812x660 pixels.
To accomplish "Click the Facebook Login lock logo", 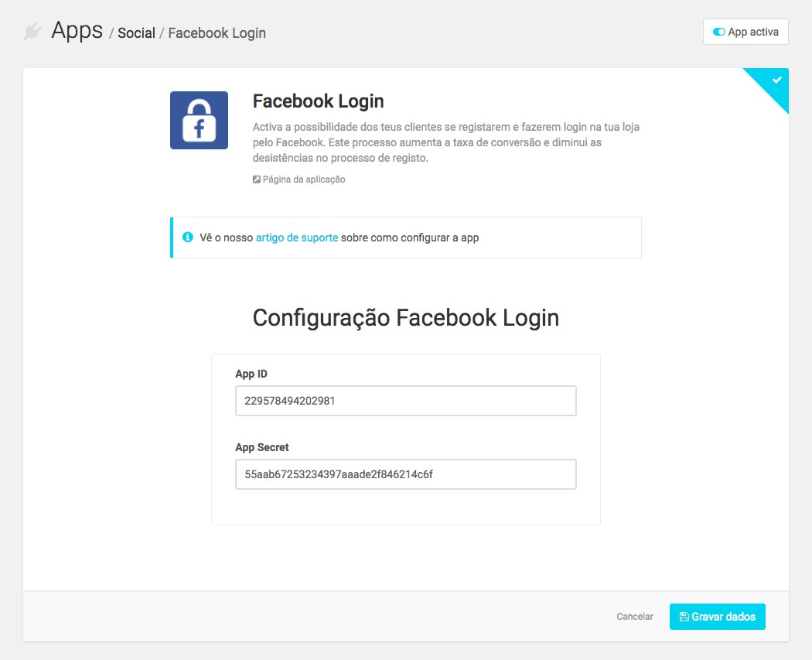I will click(x=199, y=120).
